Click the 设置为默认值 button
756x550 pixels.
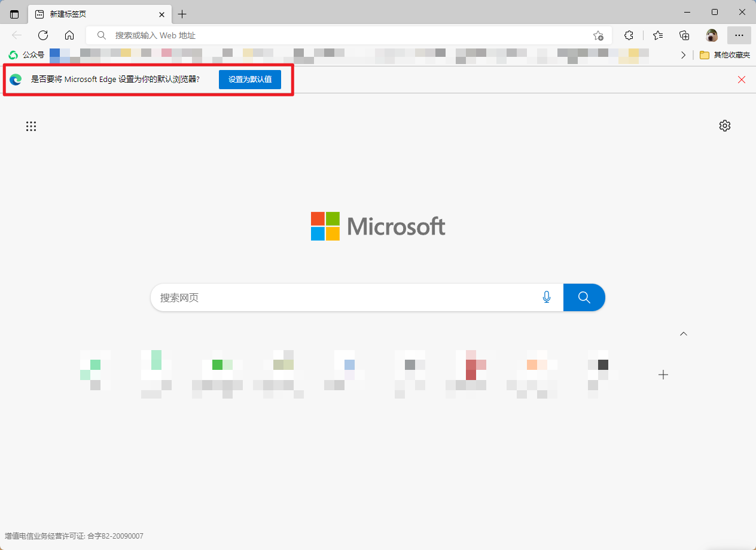[x=249, y=80]
